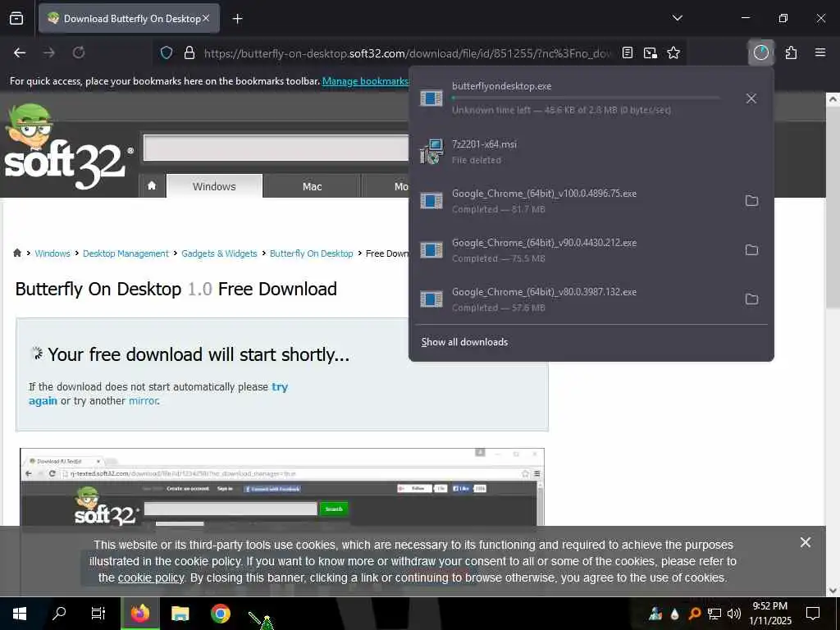Image resolution: width=840 pixels, height=630 pixels.
Task: Dismiss the cookie banner with X
Action: pos(806,542)
